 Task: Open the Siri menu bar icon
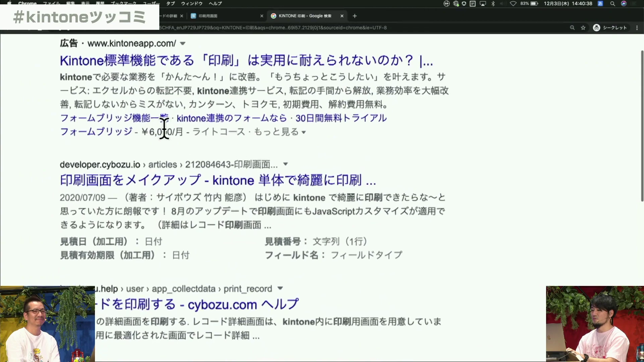pyautogui.click(x=624, y=4)
